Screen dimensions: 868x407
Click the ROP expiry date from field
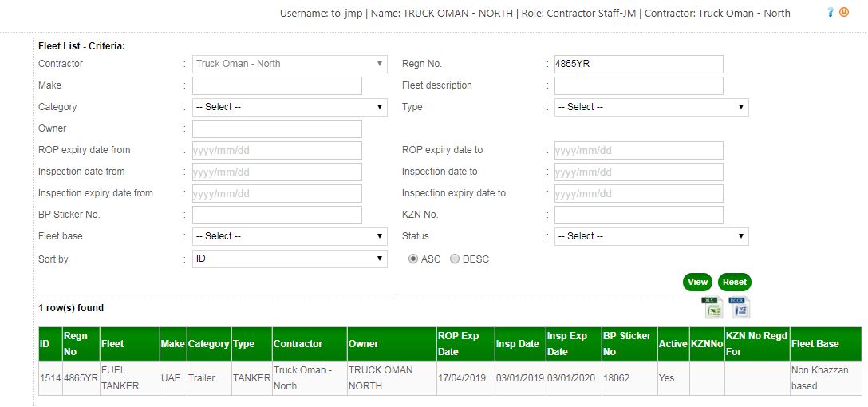tap(277, 150)
